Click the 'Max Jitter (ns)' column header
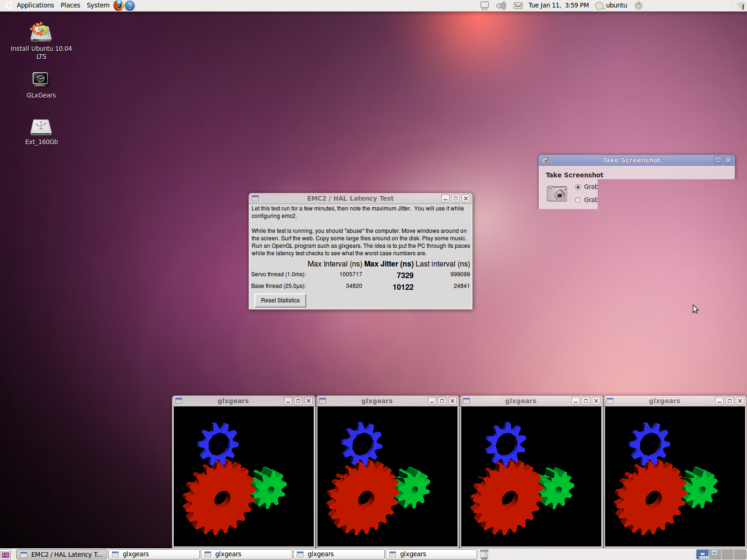 click(x=389, y=264)
